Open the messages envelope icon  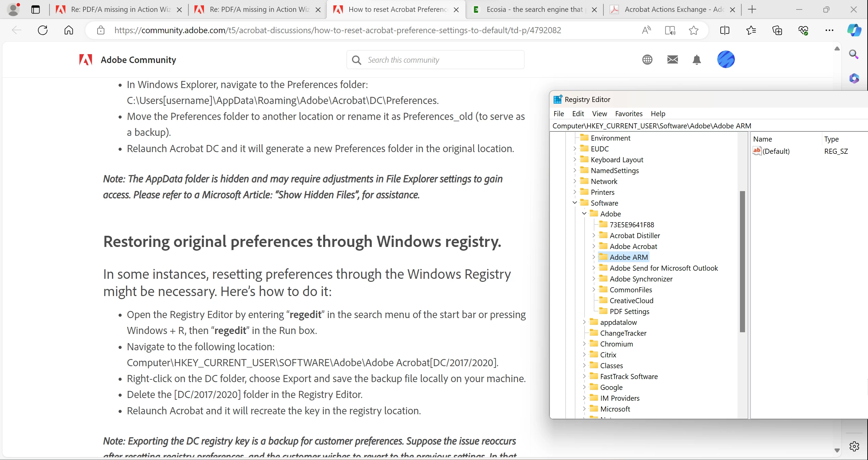click(x=673, y=60)
